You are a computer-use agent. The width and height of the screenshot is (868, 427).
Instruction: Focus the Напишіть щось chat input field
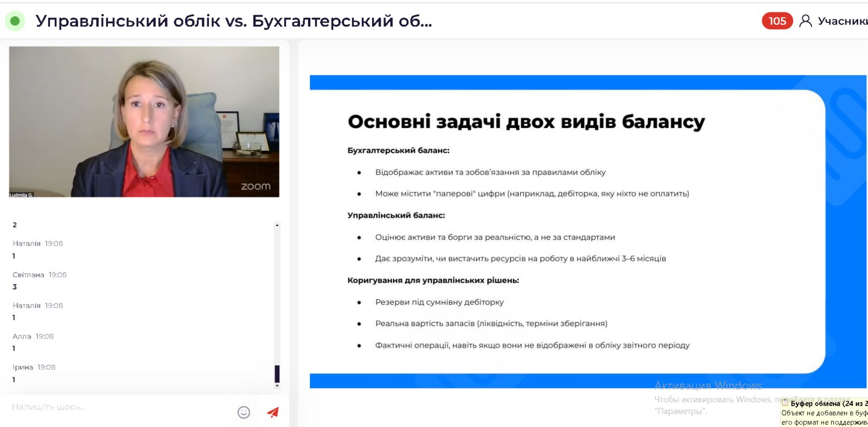[119, 407]
